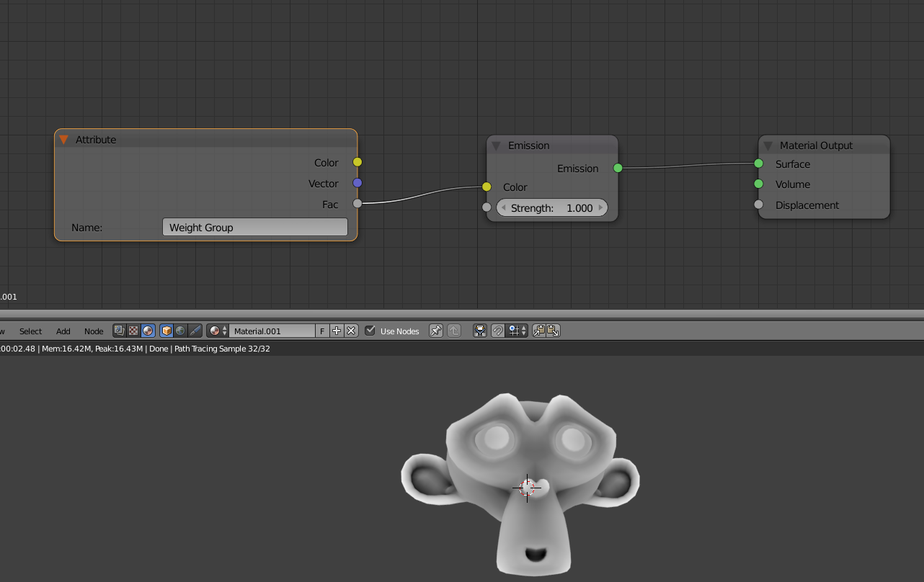Select the shader node tree type icon

(148, 331)
